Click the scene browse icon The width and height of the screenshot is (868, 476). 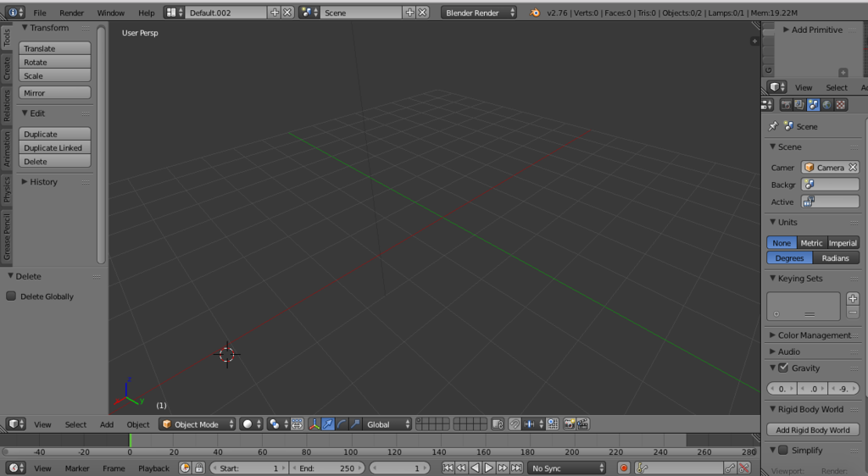[309, 12]
